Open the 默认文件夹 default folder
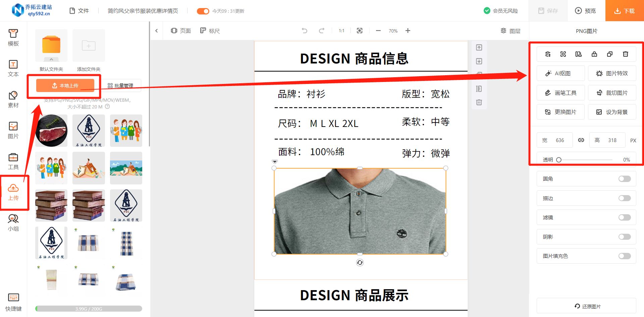 (51, 45)
